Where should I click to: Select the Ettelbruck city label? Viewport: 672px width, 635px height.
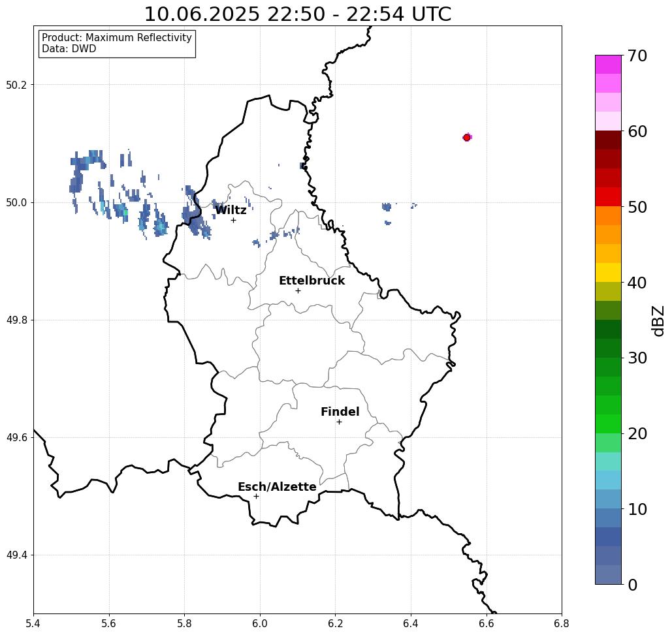(312, 281)
